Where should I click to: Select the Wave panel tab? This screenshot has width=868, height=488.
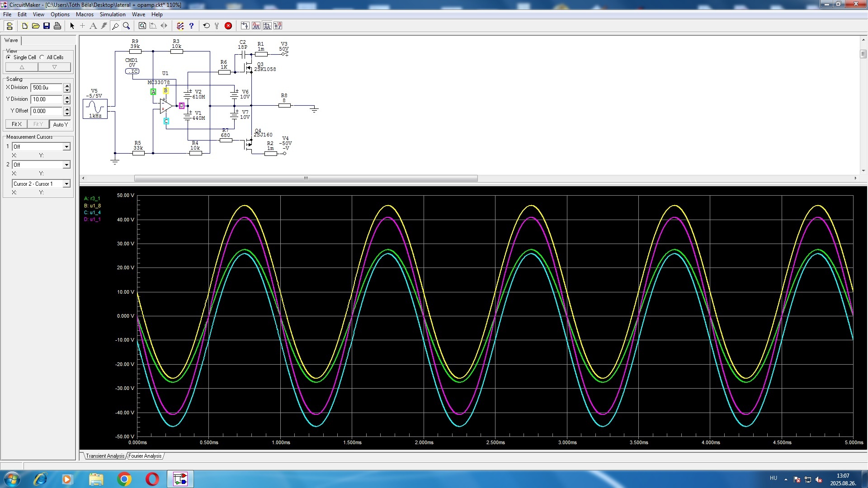pos(11,40)
